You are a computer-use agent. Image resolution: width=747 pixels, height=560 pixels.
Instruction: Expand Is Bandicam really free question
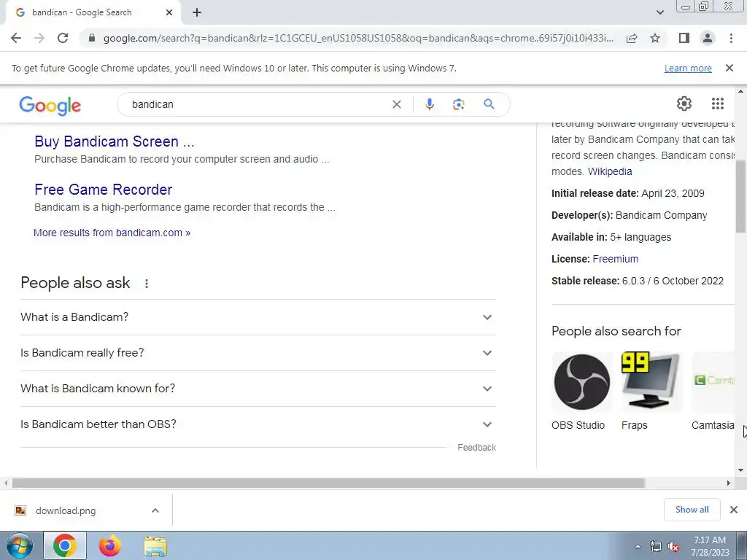coord(258,353)
